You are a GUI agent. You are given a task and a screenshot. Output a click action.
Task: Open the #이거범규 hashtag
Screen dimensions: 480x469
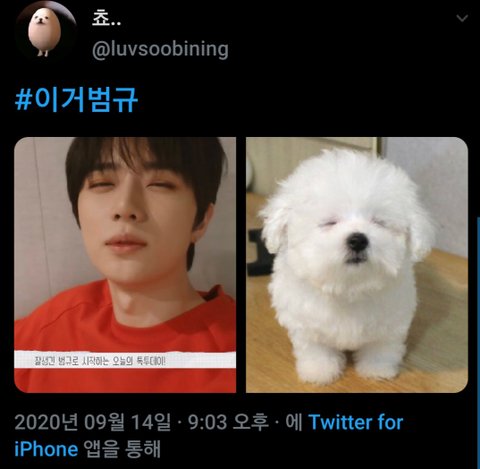click(76, 99)
